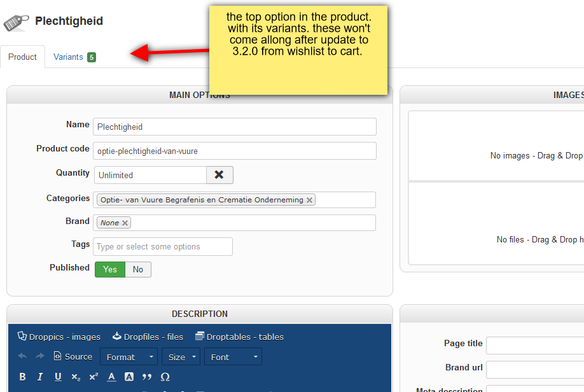Click the Plechtigheid page title
The height and width of the screenshot is (392, 584).
[69, 21]
